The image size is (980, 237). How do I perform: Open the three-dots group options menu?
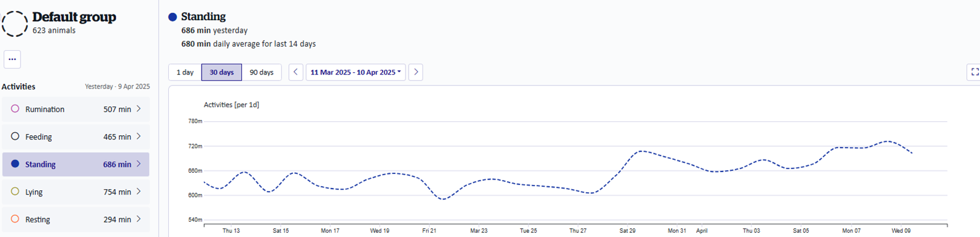12,59
